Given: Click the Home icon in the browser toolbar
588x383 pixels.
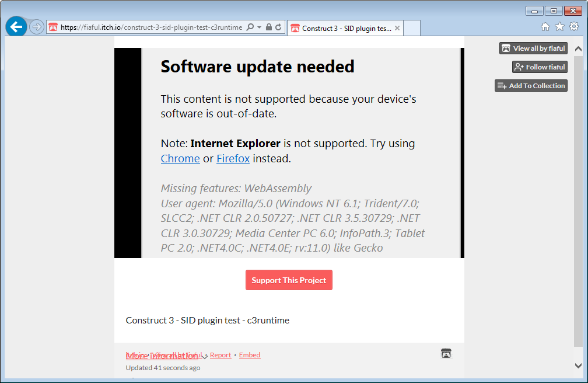Looking at the screenshot, I should tap(545, 27).
